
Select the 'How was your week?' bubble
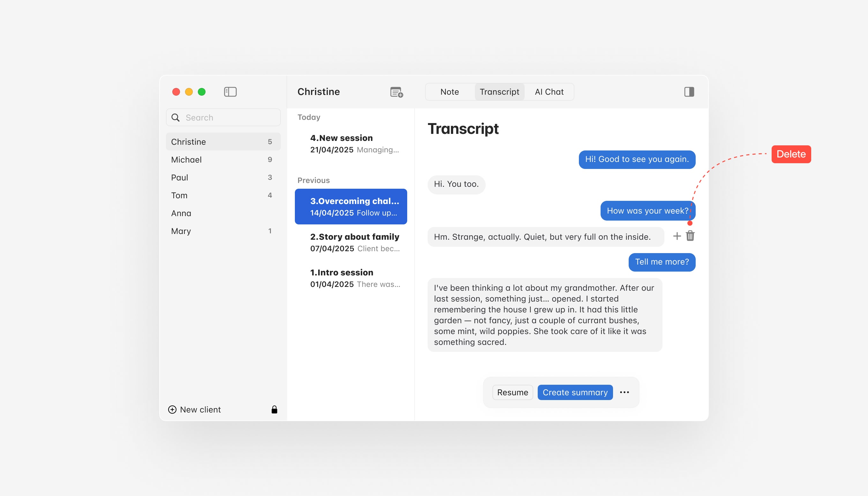(647, 210)
